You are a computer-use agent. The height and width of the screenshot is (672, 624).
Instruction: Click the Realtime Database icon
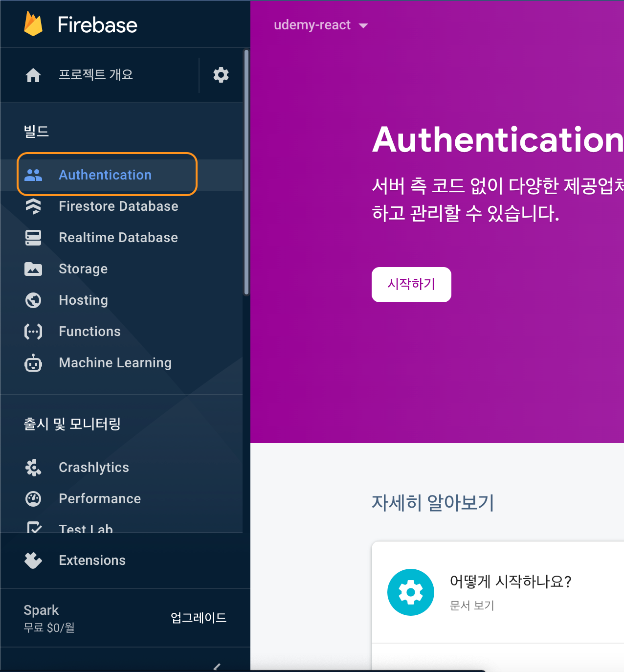click(33, 238)
